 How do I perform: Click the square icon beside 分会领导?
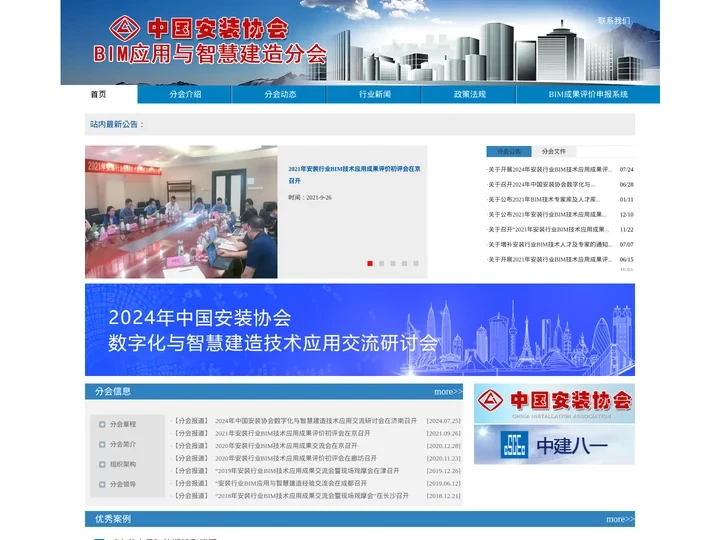point(102,484)
